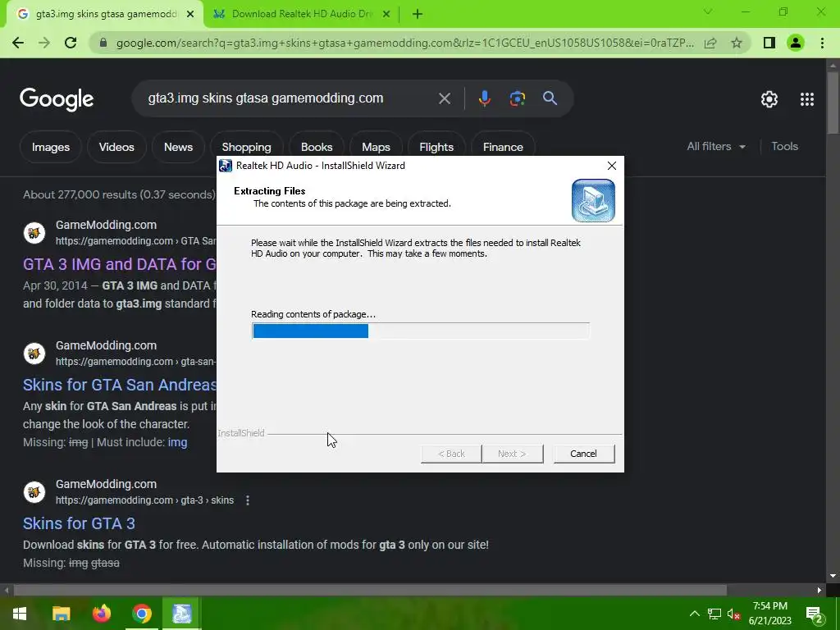
Task: Switch to Download Realtek HD Audio tab
Action: coord(302,14)
